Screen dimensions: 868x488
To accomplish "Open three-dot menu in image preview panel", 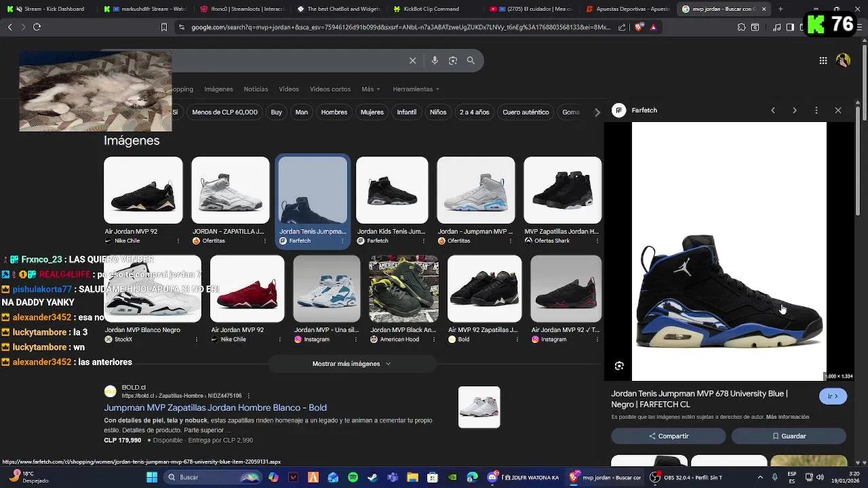I will point(816,110).
